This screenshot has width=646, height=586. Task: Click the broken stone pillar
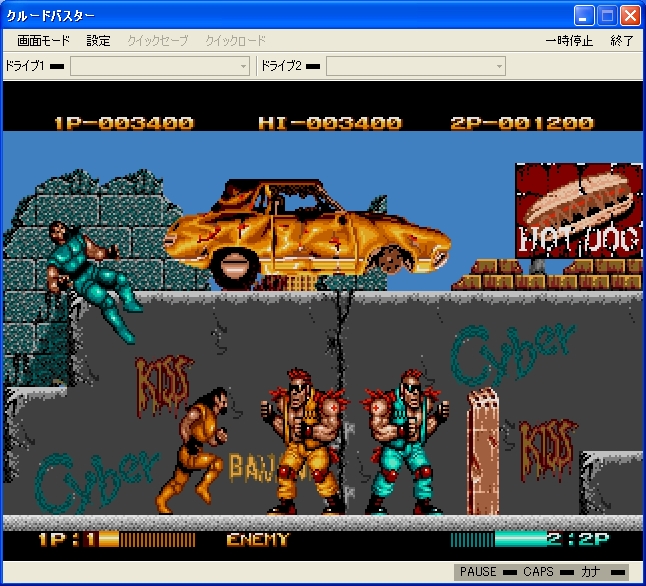[483, 451]
